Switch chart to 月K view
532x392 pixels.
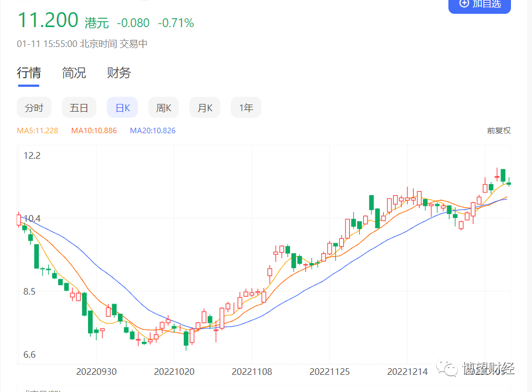pos(205,108)
